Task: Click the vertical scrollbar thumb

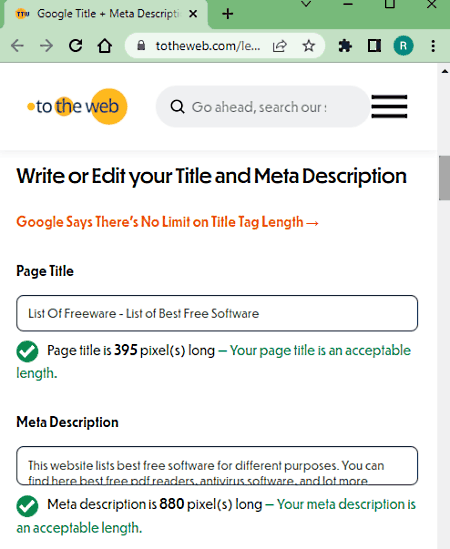Action: coord(444,178)
